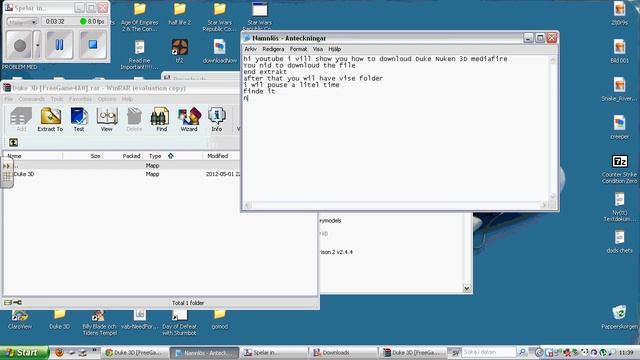The height and width of the screenshot is (360, 640).
Task: Open the WinRAR Options menu
Action: coord(107,99)
